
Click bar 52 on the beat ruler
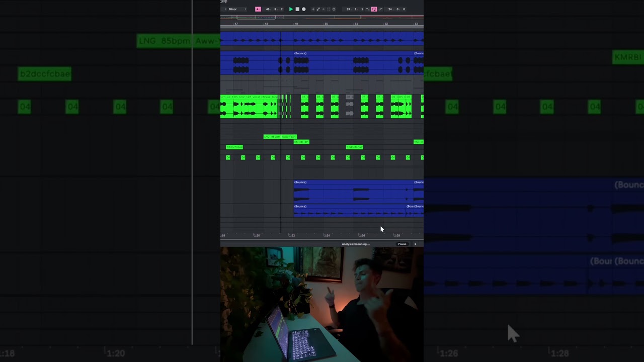(x=386, y=24)
